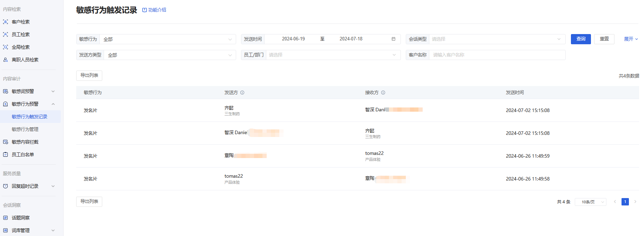Click the info icon beside 接收方 header
The image size is (644, 236).
[x=383, y=93]
